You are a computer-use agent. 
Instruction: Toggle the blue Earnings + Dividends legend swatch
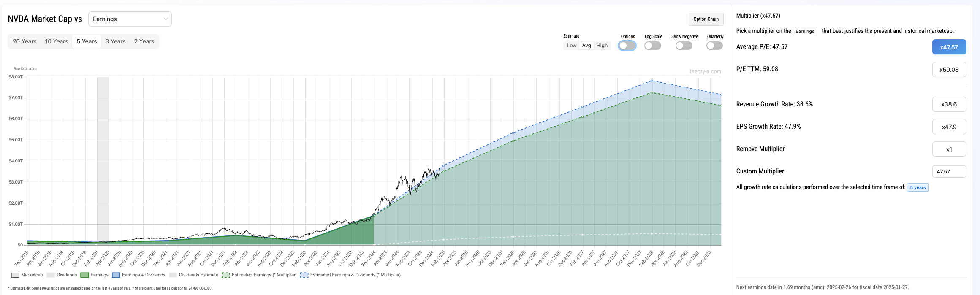[x=116, y=275]
